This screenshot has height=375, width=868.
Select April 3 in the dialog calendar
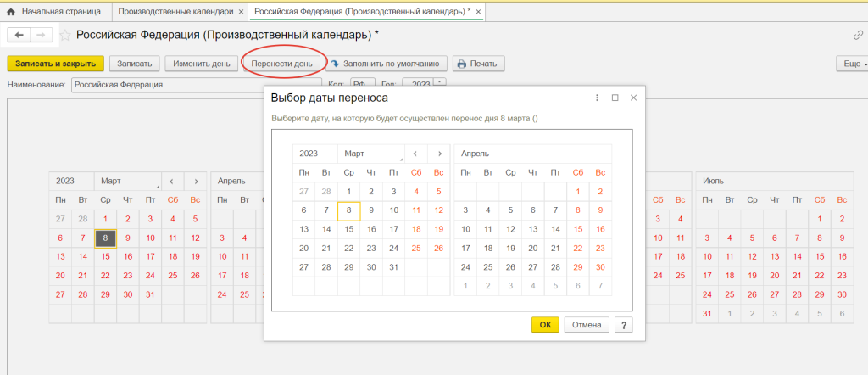coord(465,210)
